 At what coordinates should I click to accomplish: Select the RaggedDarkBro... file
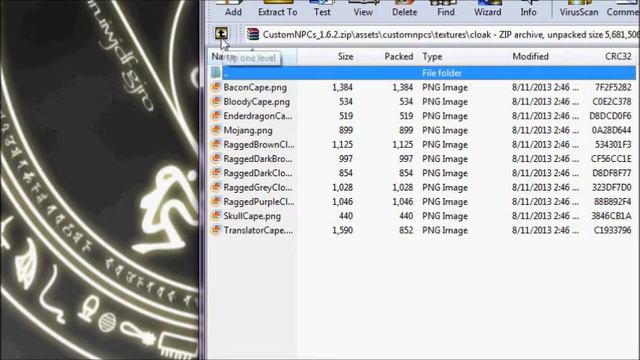(x=258, y=159)
